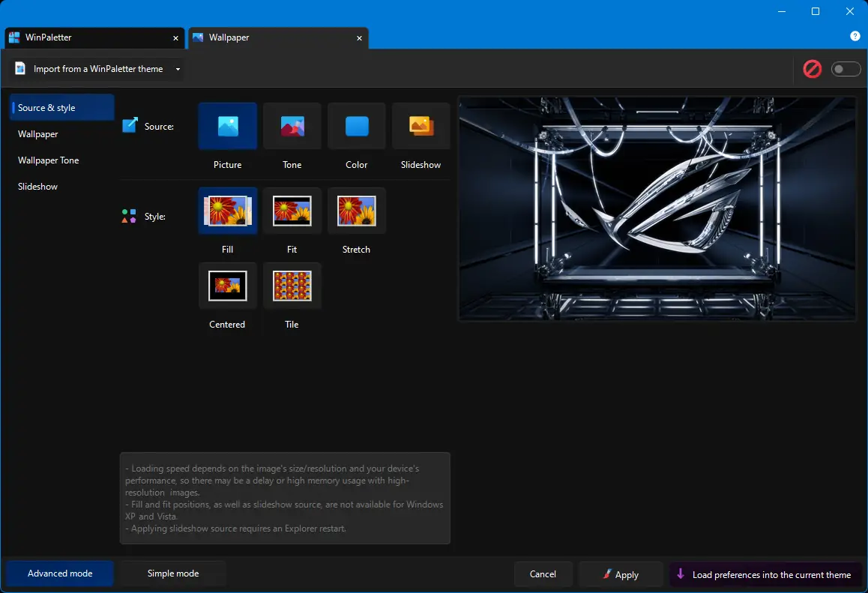The image size is (868, 593).
Task: Click the red prohibition icon
Action: pyautogui.click(x=812, y=69)
